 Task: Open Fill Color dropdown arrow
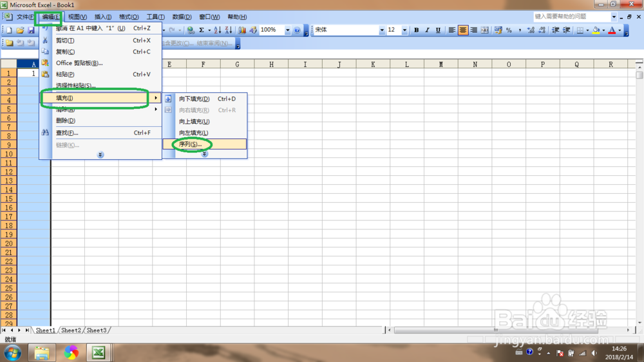tap(603, 30)
